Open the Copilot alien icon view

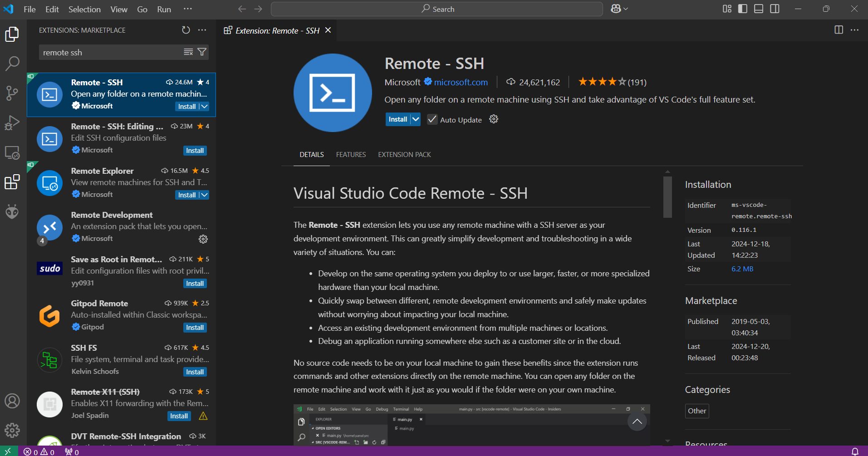pos(12,211)
